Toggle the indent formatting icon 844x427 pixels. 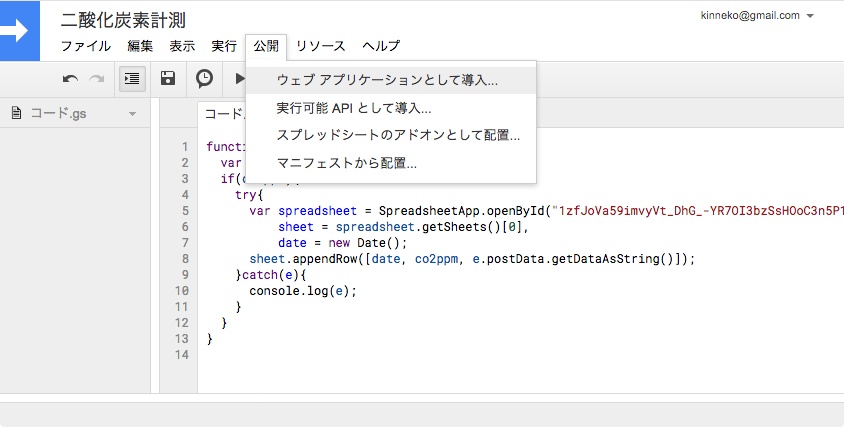(132, 79)
